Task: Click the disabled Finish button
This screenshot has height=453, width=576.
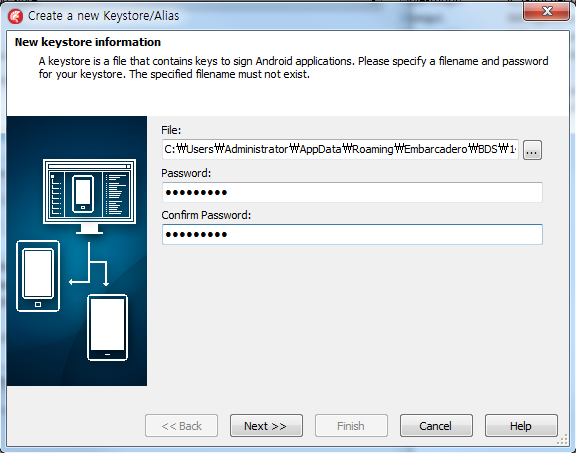Action: (x=351, y=426)
